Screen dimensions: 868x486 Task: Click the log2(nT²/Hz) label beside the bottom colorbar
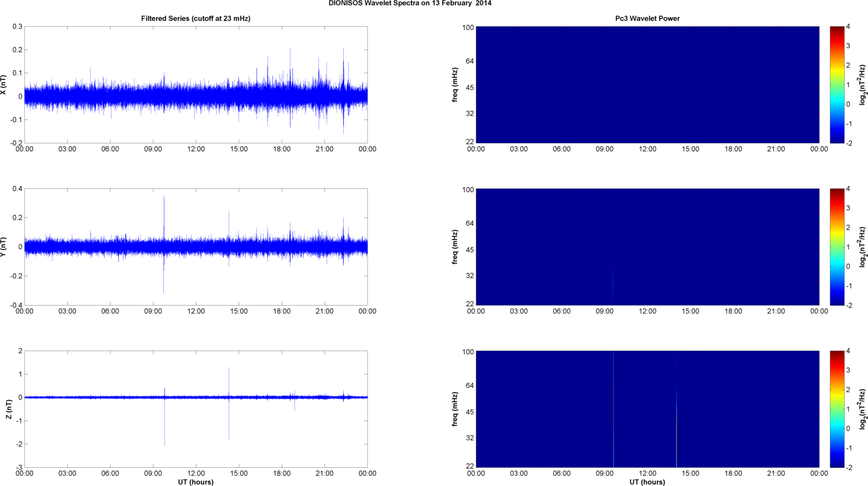pos(863,409)
